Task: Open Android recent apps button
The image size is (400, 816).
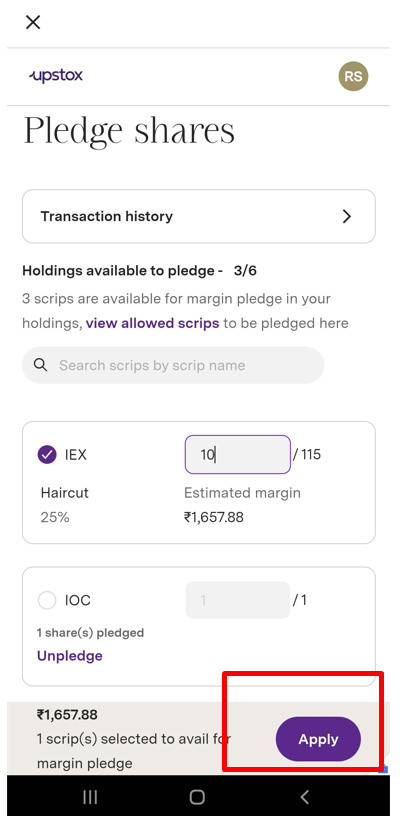Action: (90, 796)
